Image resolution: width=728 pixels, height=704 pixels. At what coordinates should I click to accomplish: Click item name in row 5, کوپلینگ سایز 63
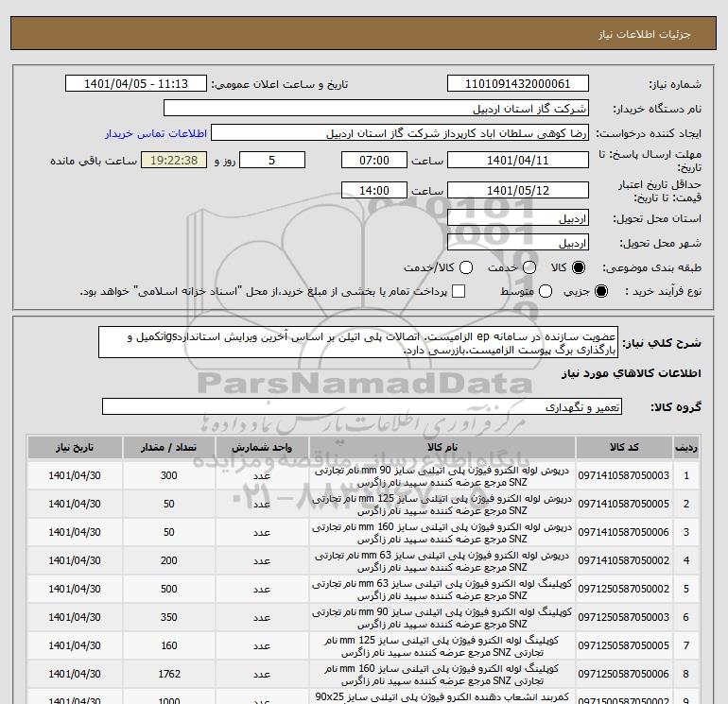442,590
